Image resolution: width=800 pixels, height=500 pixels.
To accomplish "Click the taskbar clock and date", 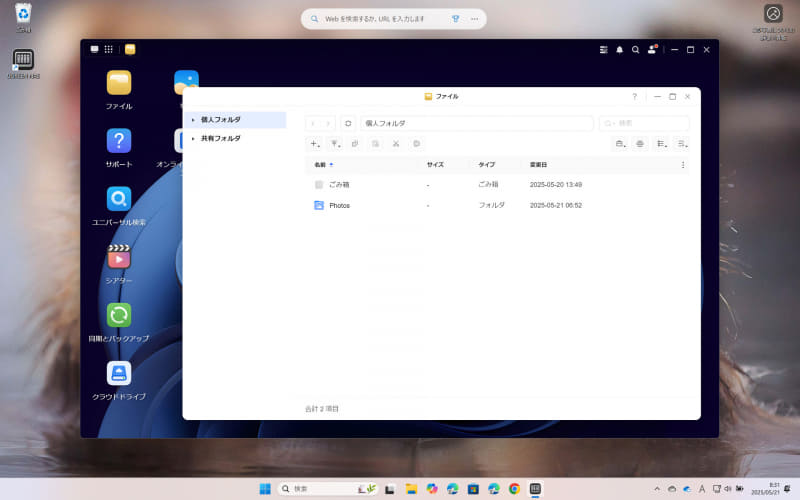I will tap(764, 489).
